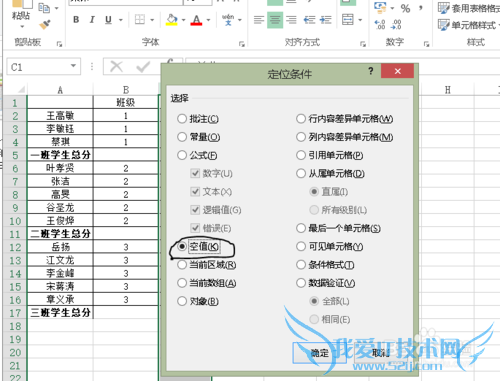Open 剪贴板 group dialog launcher
The width and height of the screenshot is (500, 381).
tap(59, 44)
